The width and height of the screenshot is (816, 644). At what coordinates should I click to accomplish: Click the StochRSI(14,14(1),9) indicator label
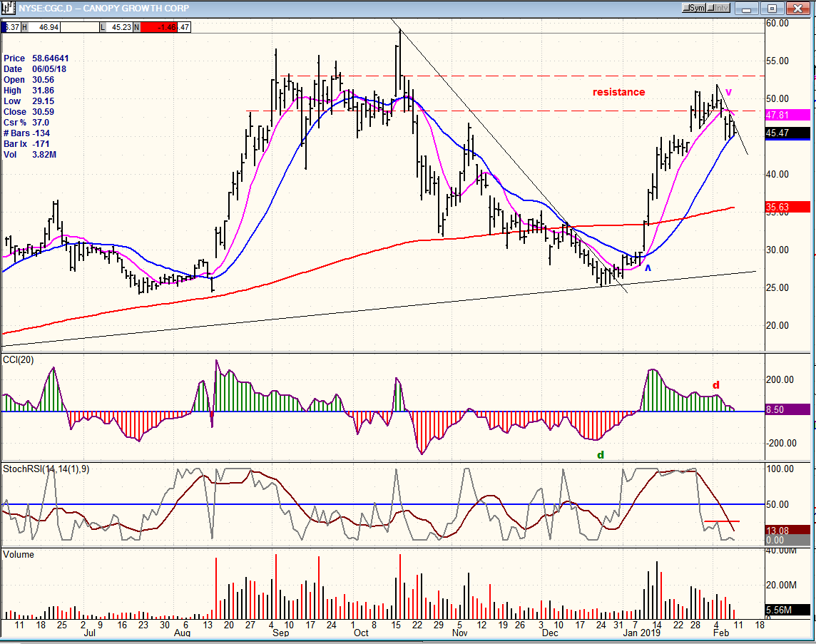coord(46,469)
